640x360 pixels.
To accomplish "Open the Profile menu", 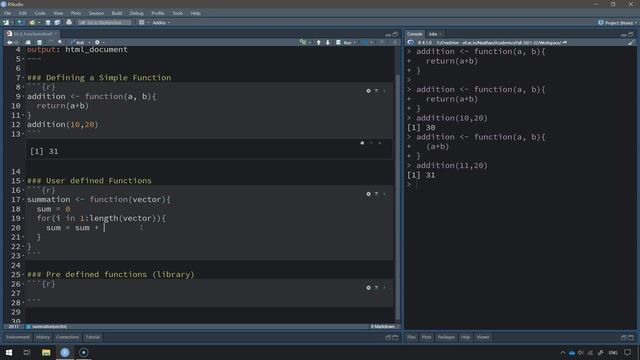I will click(x=158, y=13).
